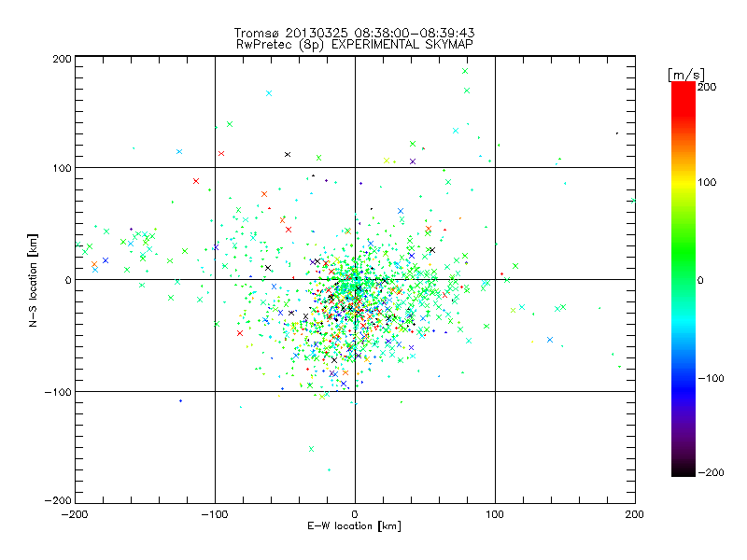The height and width of the screenshot is (560, 747).
Task: Click the x-axis tick label '200'
Action: [x=635, y=514]
